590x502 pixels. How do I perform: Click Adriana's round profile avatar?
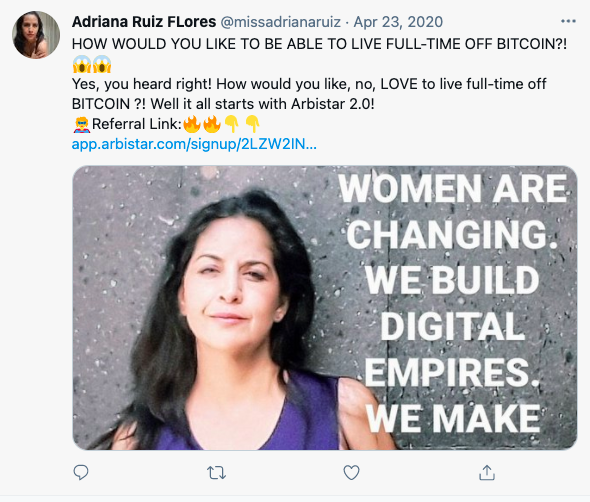tap(36, 35)
